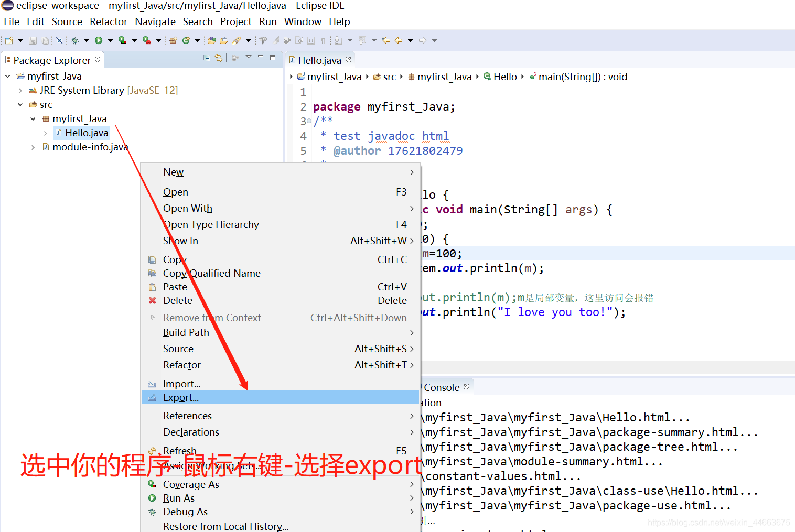Screen dimensions: 795x532
Task: Open the Search dropdown arrow
Action: pyautogui.click(x=248, y=40)
